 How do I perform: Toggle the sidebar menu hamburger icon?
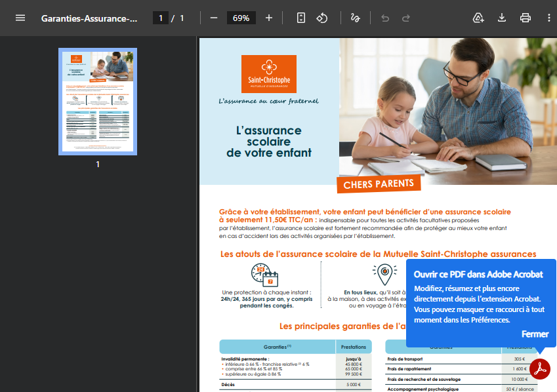20,18
